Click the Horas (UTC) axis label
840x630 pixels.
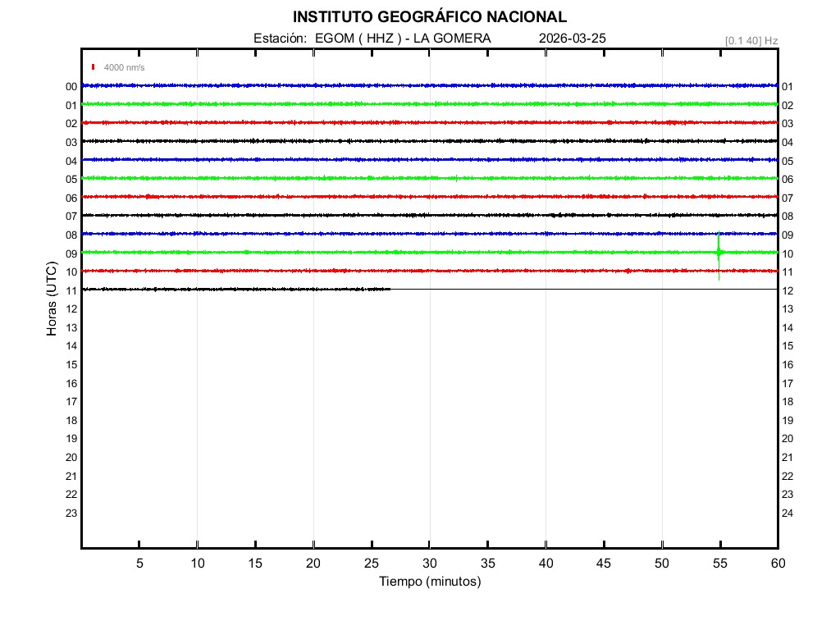click(x=52, y=299)
